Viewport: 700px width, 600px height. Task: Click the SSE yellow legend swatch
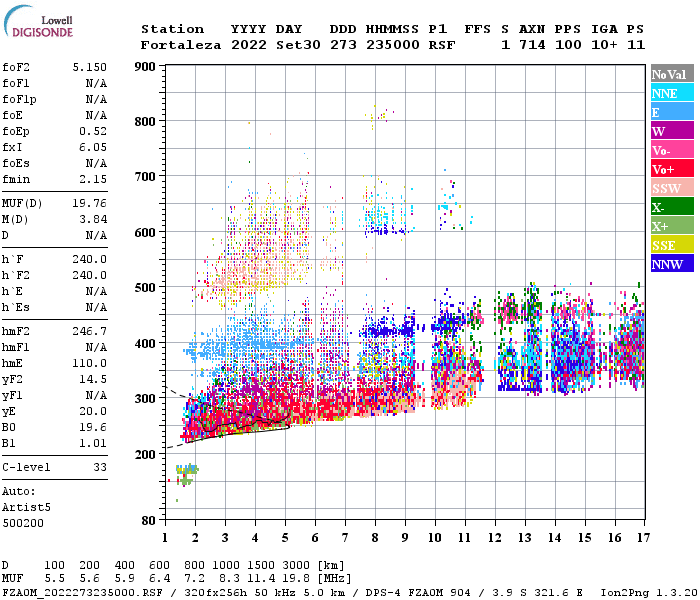click(x=672, y=245)
